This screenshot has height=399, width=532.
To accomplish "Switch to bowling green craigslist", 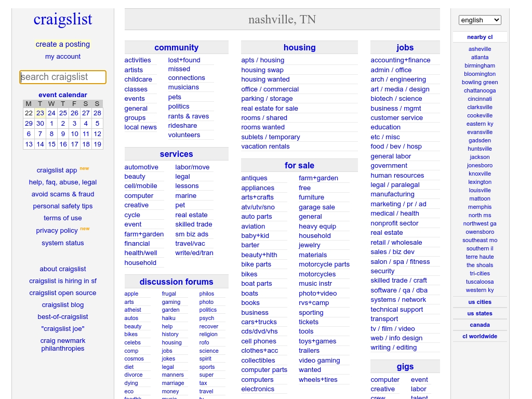I will (x=480, y=83).
